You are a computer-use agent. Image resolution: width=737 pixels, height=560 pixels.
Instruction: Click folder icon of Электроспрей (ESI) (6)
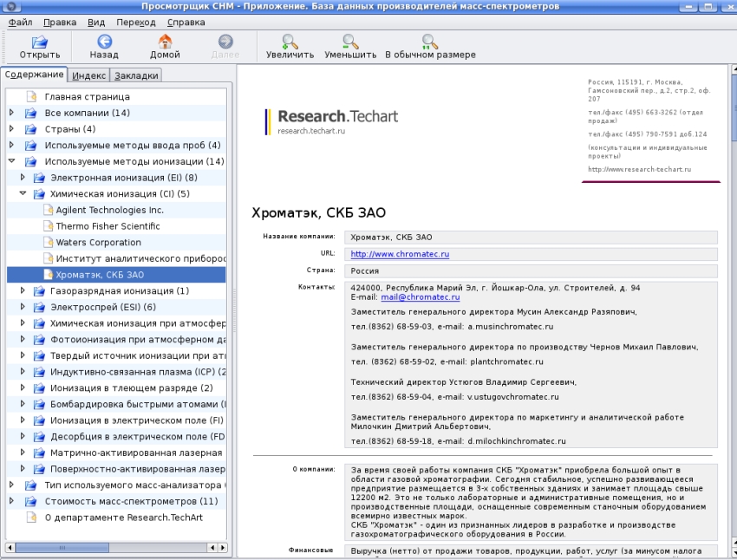[x=40, y=307]
